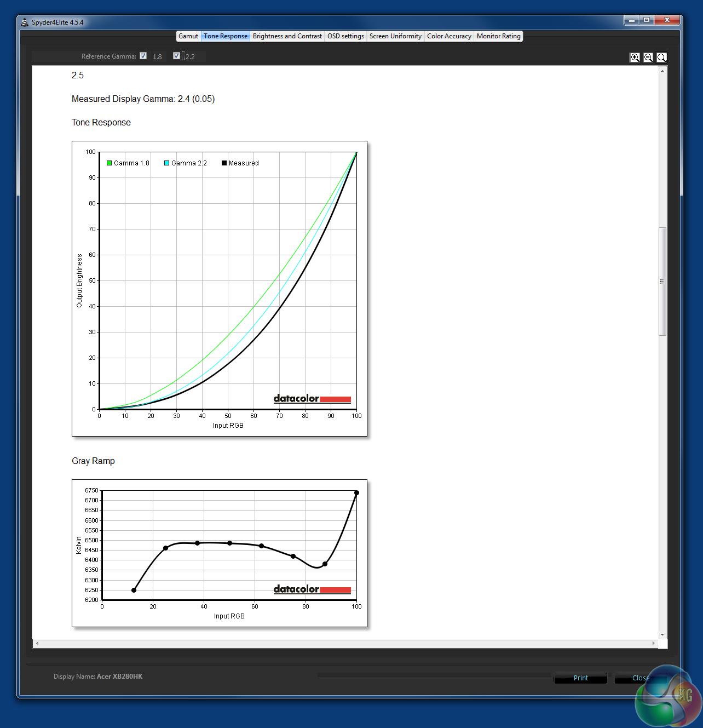
Task: Toggle the 1.8 reference gamma checkbox
Action: pos(143,56)
